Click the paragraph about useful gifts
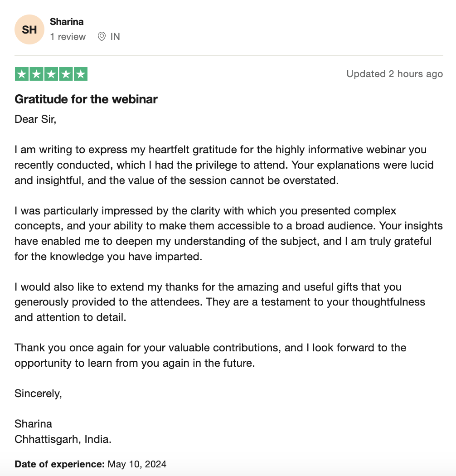This screenshot has height=476, width=456. coord(220,302)
